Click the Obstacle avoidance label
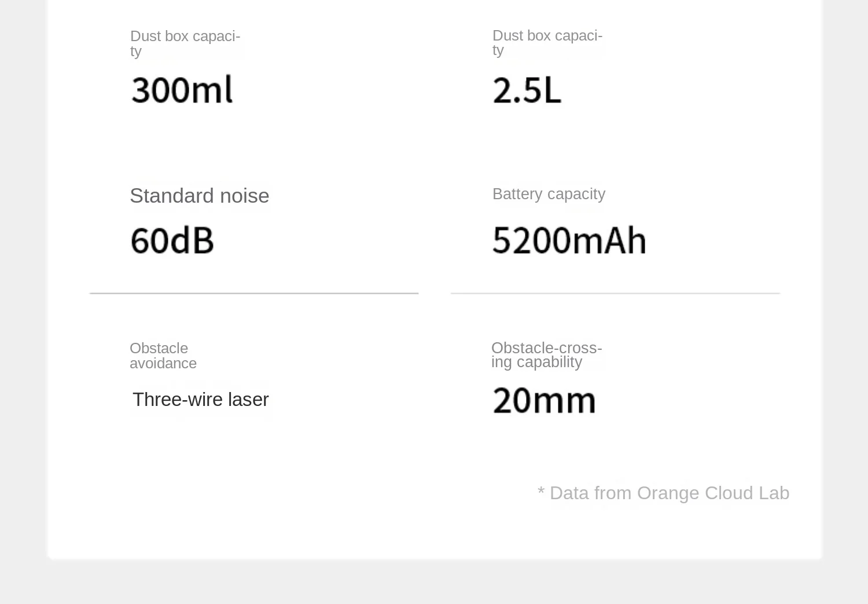868x604 pixels. coord(163,356)
